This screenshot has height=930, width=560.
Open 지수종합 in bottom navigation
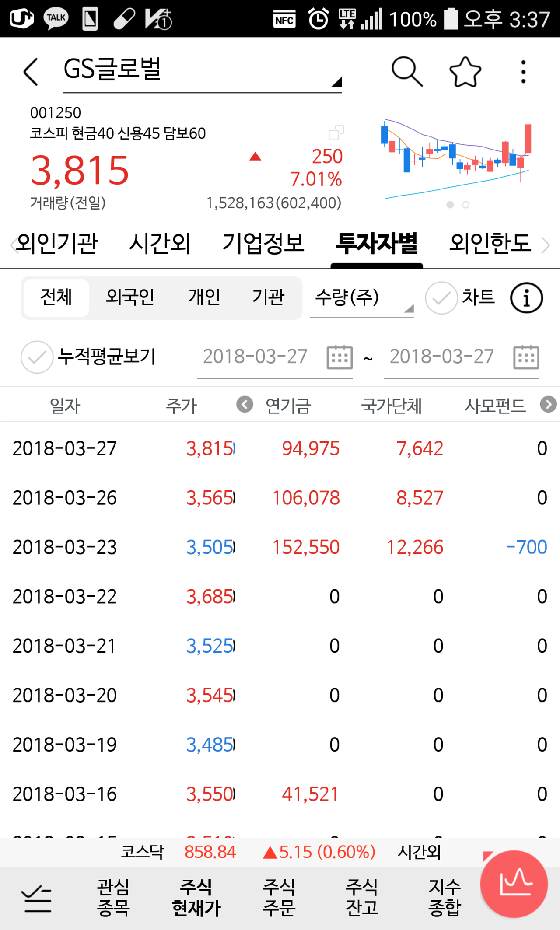445,898
